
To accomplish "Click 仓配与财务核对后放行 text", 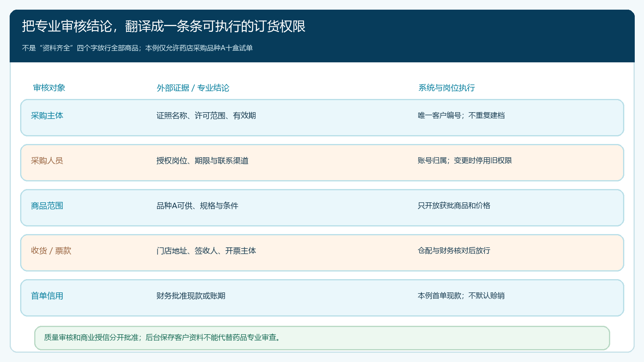I will pyautogui.click(x=454, y=251).
